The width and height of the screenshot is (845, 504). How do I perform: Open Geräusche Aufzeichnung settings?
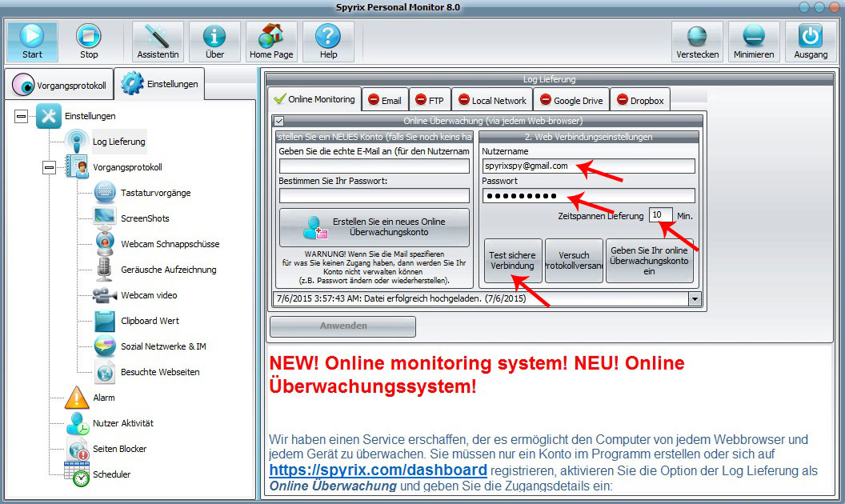click(x=169, y=270)
